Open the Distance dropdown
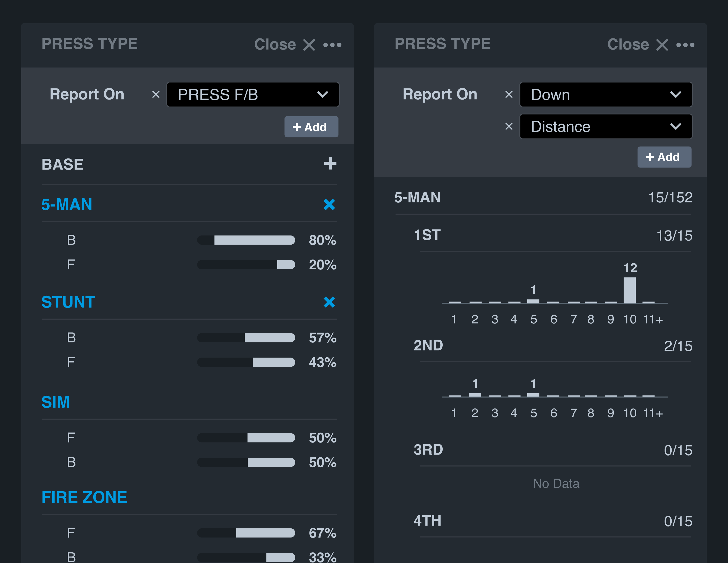This screenshot has height=563, width=728. [606, 127]
